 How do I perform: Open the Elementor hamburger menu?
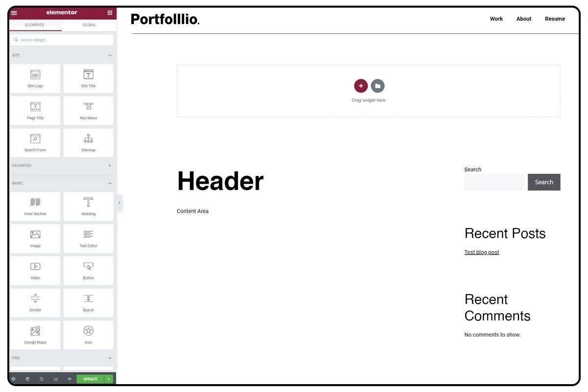tap(14, 13)
